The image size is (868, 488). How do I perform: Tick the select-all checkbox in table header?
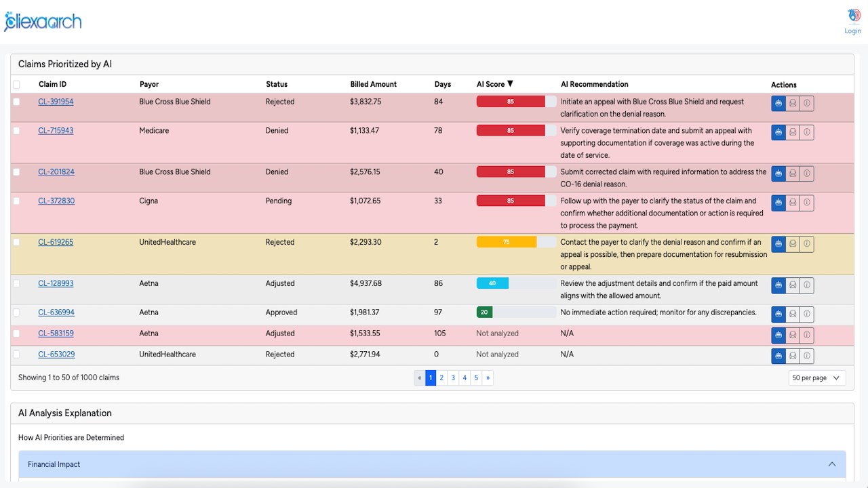(x=16, y=85)
